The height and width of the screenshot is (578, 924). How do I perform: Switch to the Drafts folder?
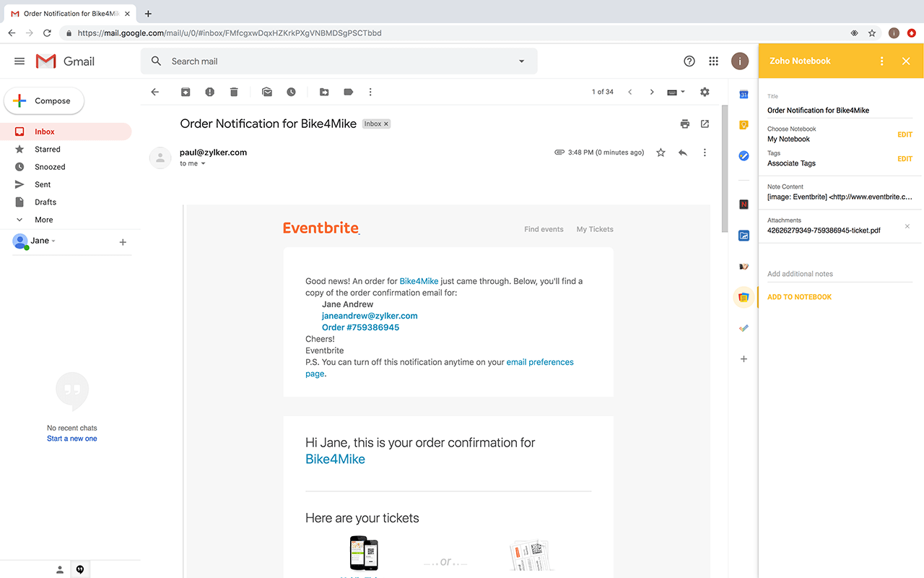45,202
